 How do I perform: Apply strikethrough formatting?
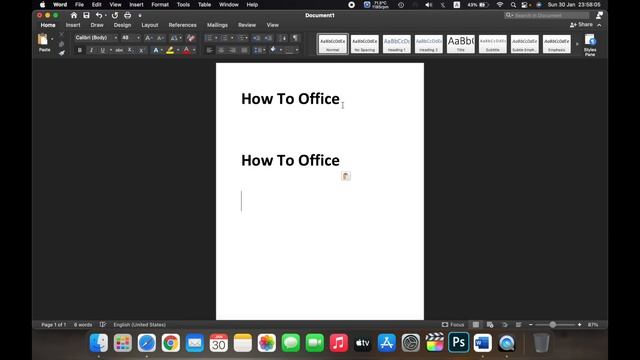point(119,50)
